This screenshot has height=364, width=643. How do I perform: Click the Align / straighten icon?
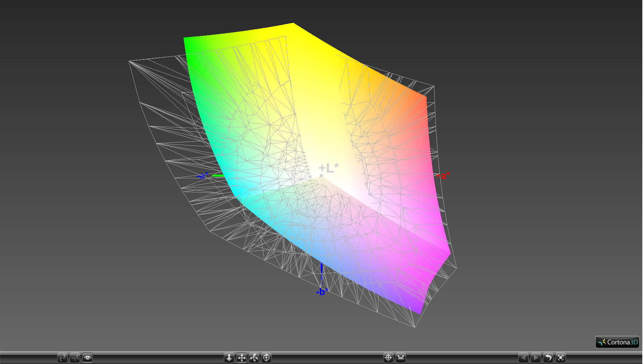[x=401, y=358]
